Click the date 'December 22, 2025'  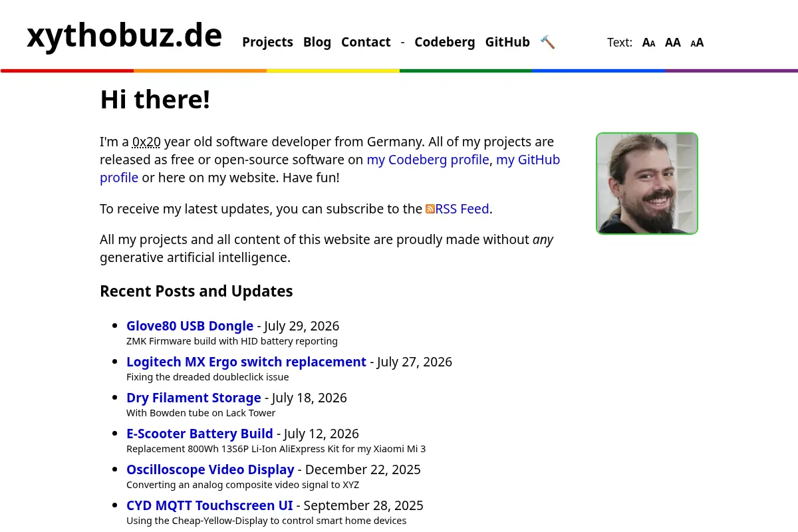[363, 469]
